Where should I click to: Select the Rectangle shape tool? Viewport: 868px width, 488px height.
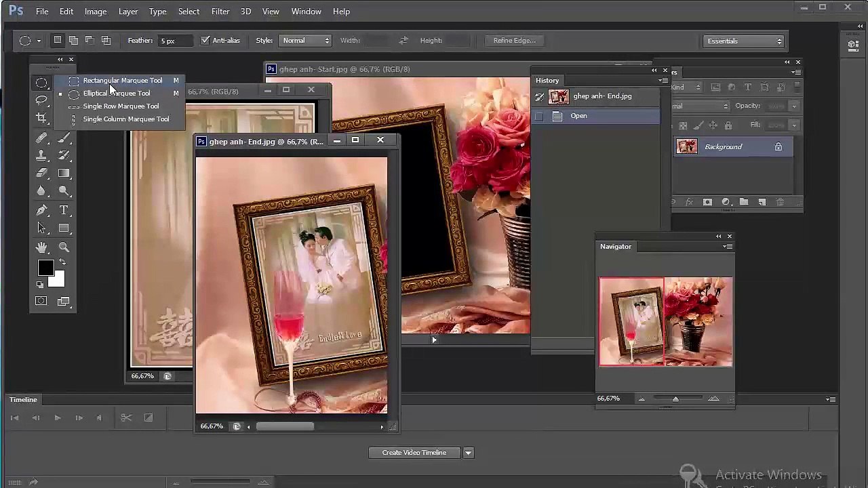64,228
